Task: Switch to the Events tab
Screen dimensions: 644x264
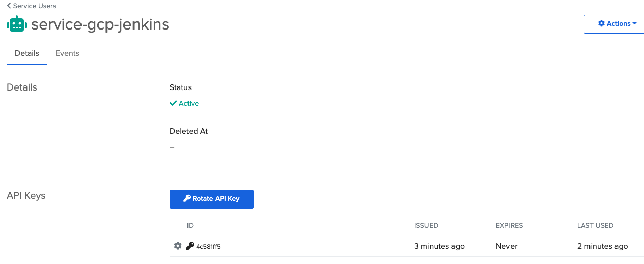Action: pos(67,53)
